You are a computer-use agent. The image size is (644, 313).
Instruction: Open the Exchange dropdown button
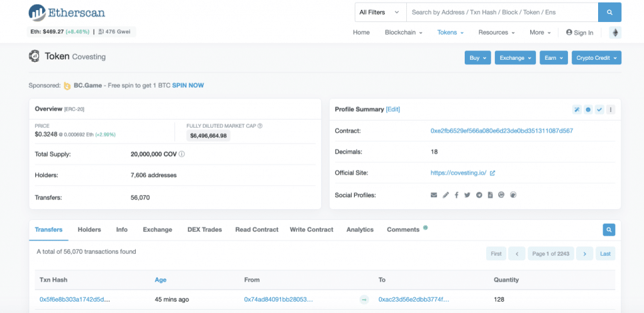(515, 57)
